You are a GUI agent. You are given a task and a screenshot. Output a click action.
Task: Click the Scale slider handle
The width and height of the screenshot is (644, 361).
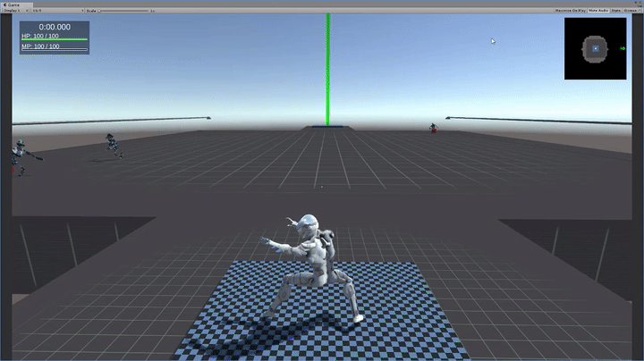(100, 10)
